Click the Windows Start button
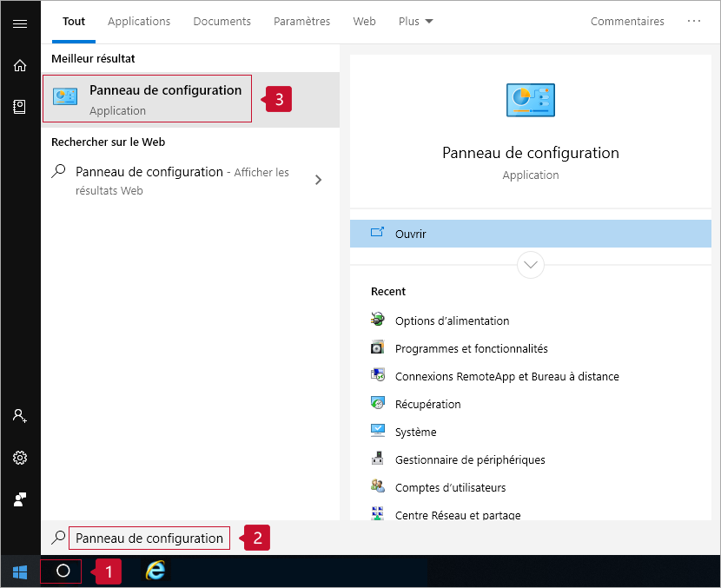Viewport: 721px width, 588px height. click(20, 571)
